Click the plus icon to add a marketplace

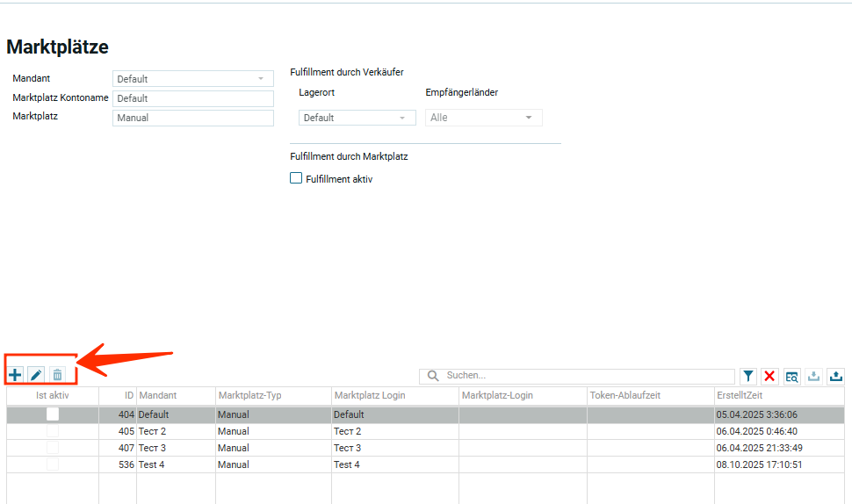[x=15, y=375]
